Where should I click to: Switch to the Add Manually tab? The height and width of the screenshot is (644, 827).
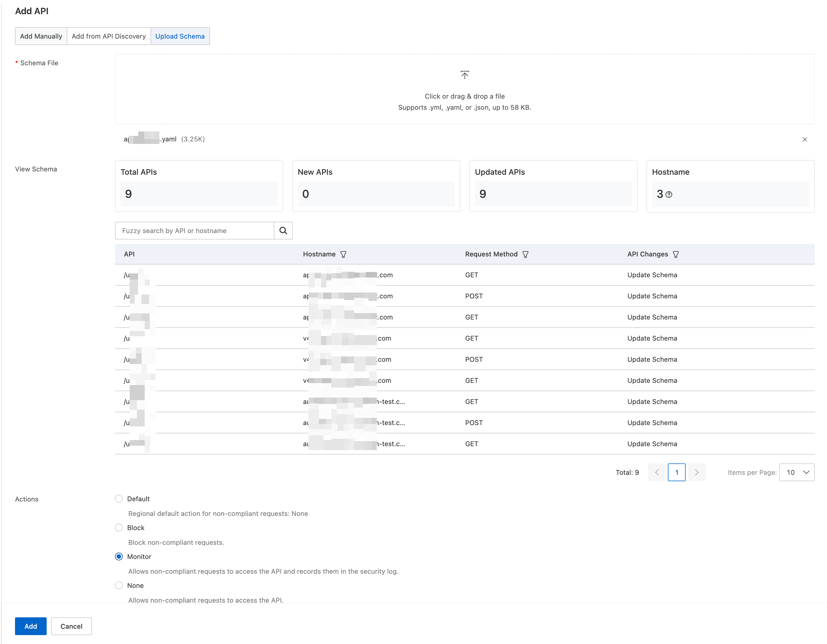click(x=41, y=36)
